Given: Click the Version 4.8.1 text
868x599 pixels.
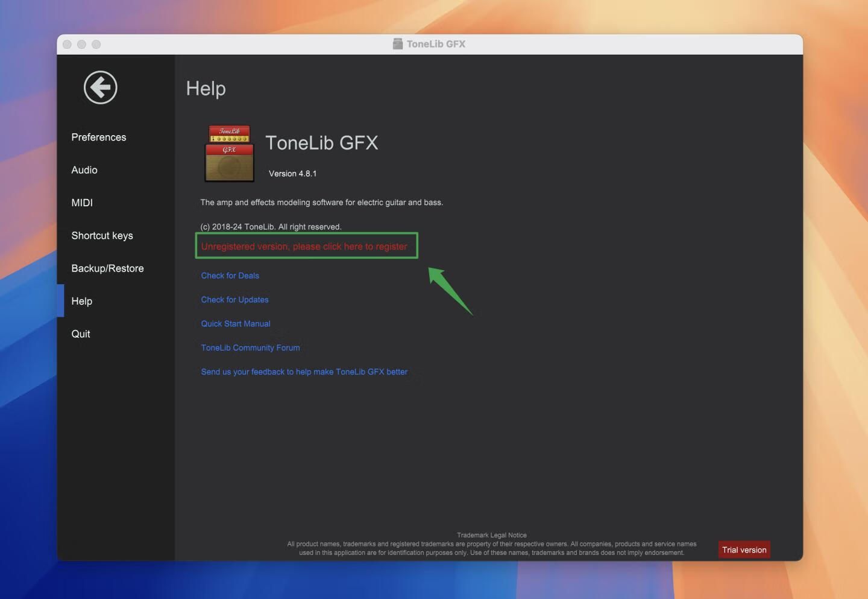Looking at the screenshot, I should 292,174.
